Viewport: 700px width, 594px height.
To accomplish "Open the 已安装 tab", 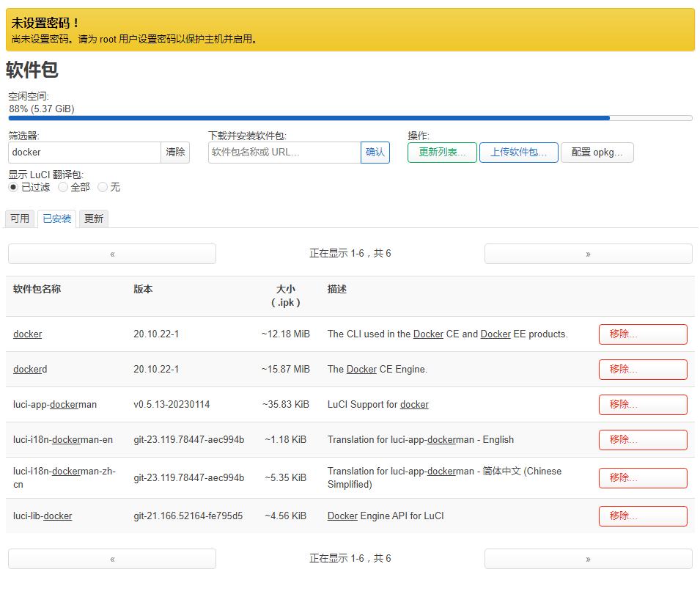I will coord(56,219).
